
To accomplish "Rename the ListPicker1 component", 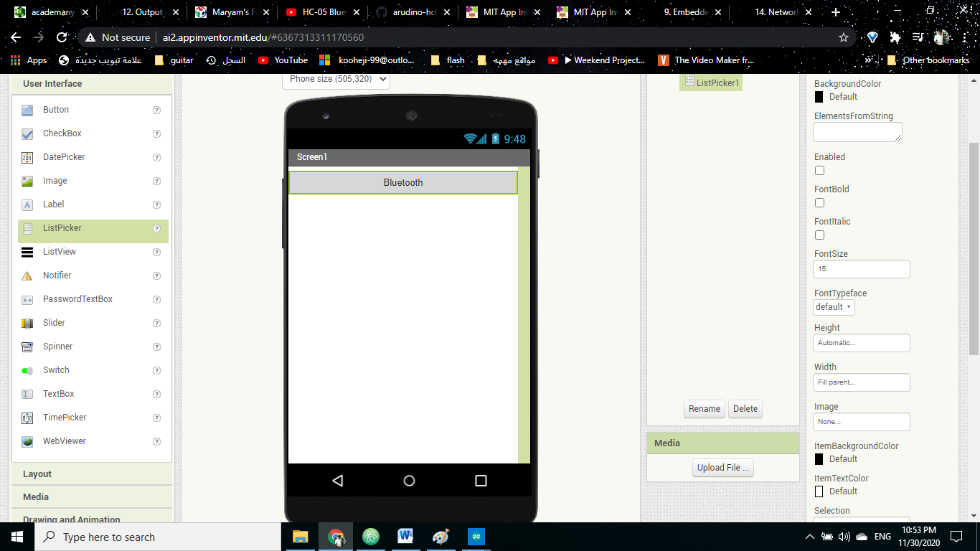I will [704, 408].
